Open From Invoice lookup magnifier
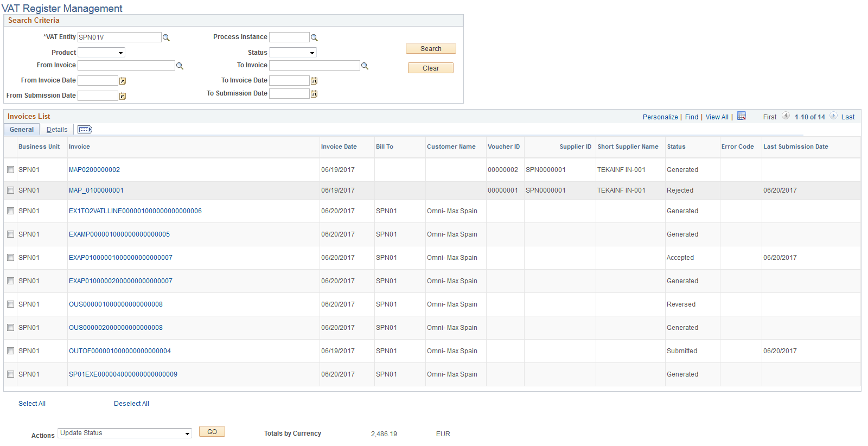Screen dimensions: 868x446 180,66
